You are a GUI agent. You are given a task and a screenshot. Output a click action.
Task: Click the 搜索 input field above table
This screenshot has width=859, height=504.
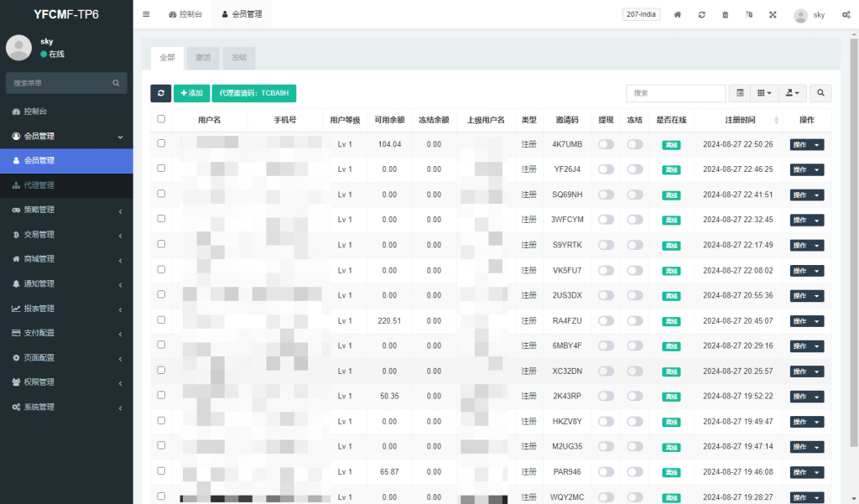point(675,93)
